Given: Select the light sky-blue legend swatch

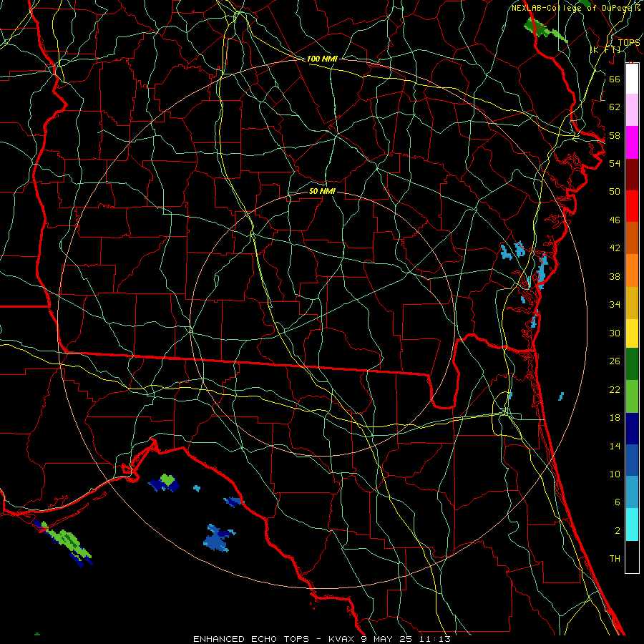Looking at the screenshot, I should [x=632, y=492].
